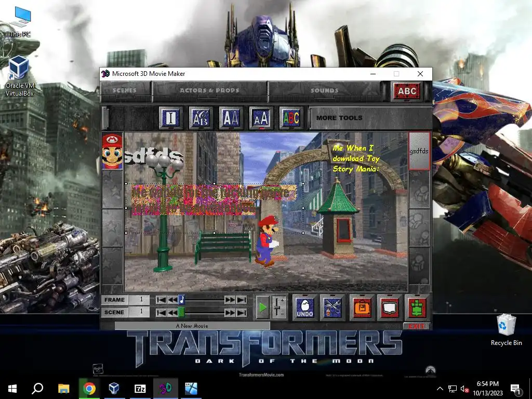Select the red ABC words tab
This screenshot has width=532, height=399.
click(x=407, y=91)
